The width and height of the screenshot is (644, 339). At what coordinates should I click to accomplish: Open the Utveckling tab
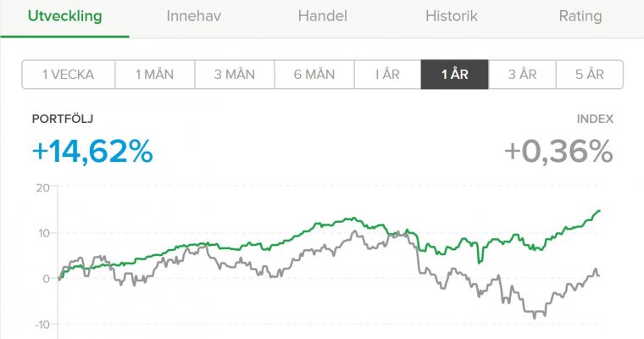65,16
